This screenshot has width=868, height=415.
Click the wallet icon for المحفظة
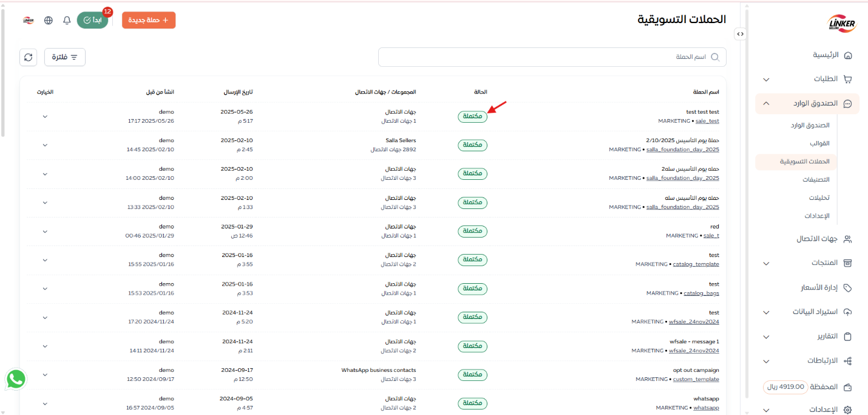[x=848, y=387]
